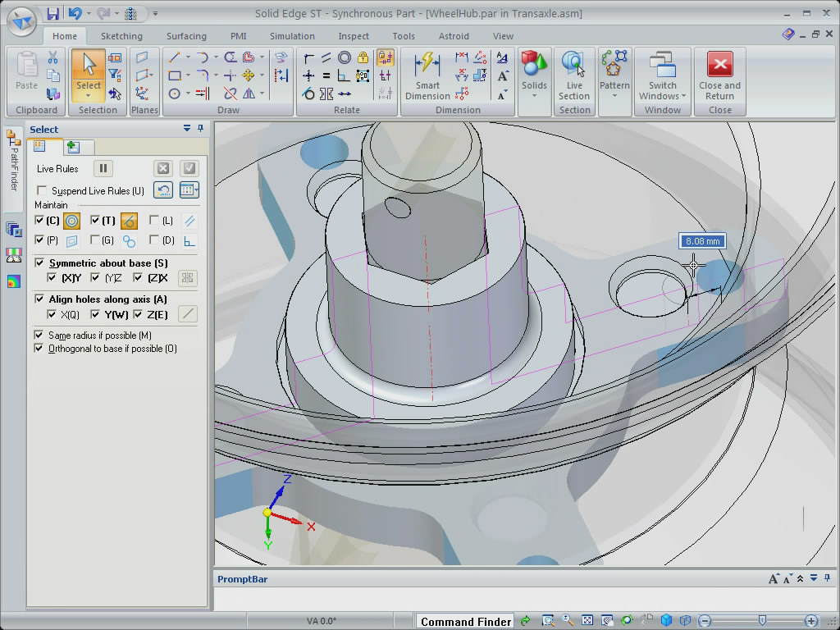
Task: Click the Fit view icon in status bar
Action: [587, 620]
